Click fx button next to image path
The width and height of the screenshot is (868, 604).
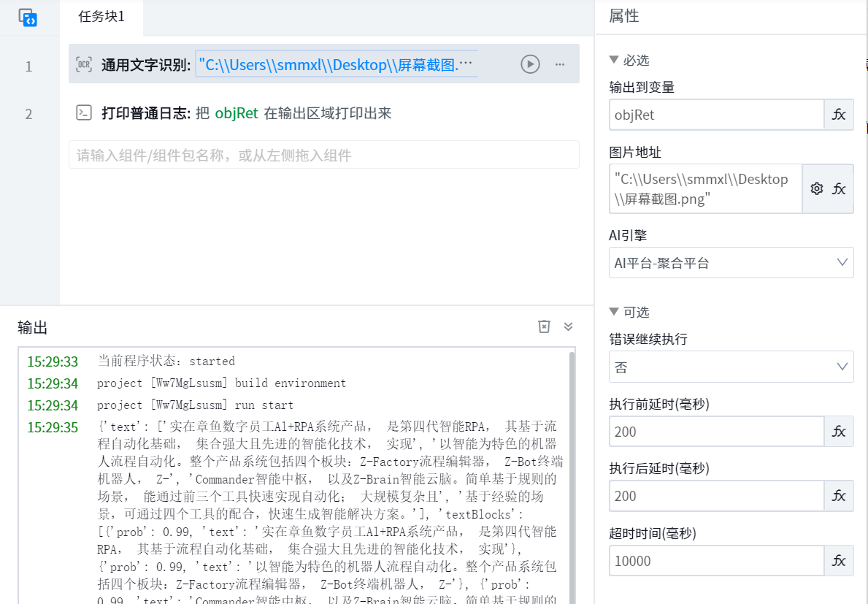pos(840,188)
